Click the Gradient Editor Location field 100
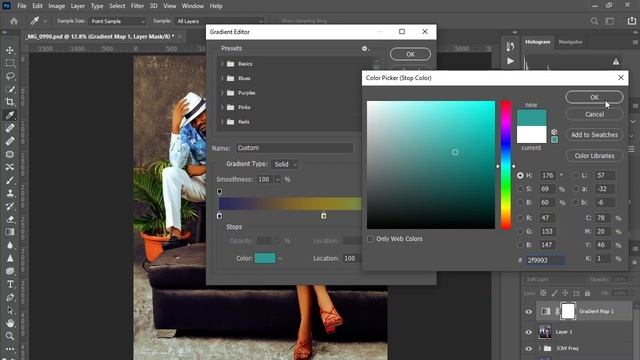Image resolution: width=640 pixels, height=360 pixels. (x=352, y=258)
